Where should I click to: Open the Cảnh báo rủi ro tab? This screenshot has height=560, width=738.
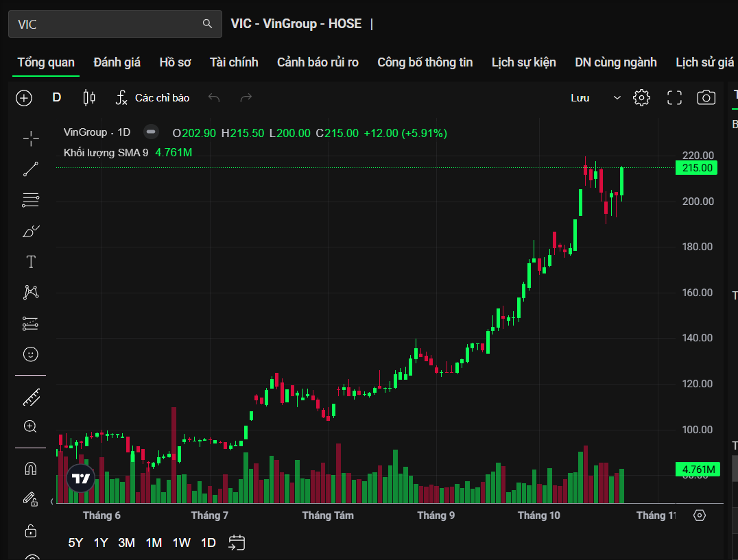[x=318, y=62]
